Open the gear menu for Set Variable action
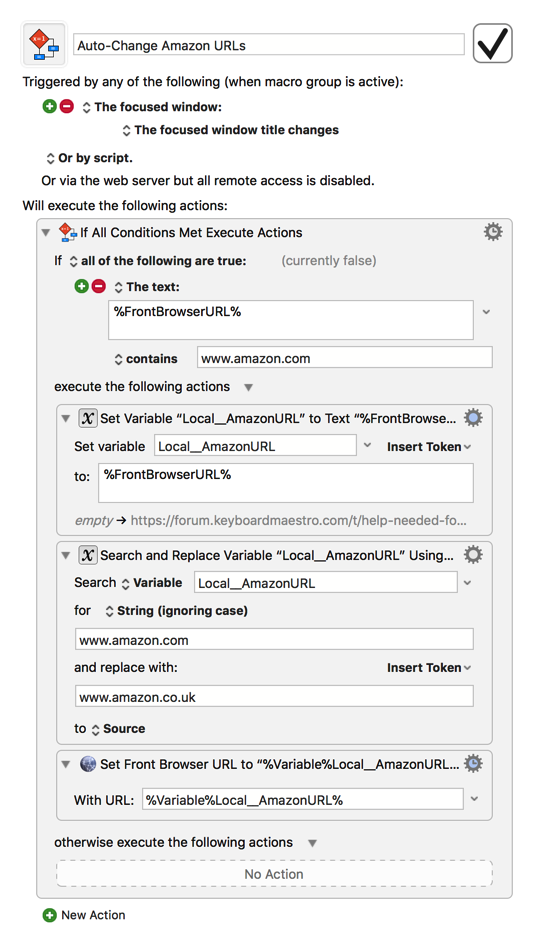Screen dimensions: 533x943 click(x=473, y=418)
